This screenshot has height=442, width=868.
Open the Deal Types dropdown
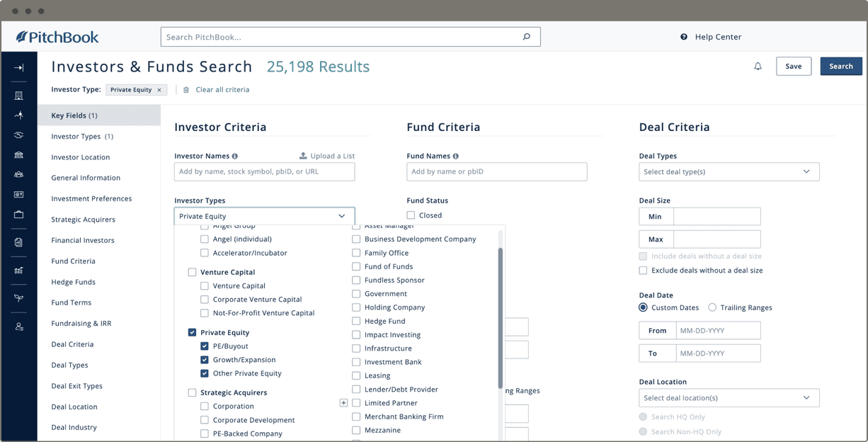coord(729,171)
